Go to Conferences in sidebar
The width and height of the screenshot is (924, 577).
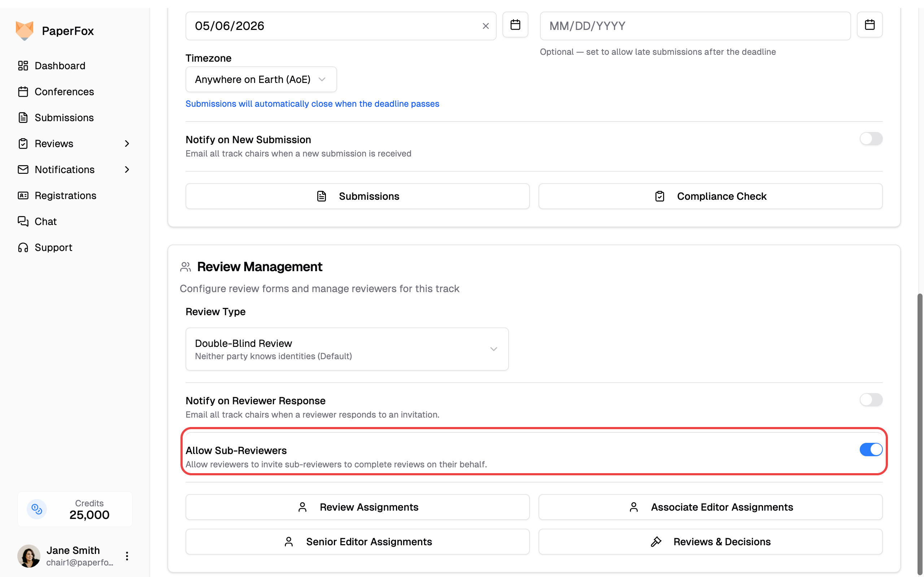coord(64,92)
